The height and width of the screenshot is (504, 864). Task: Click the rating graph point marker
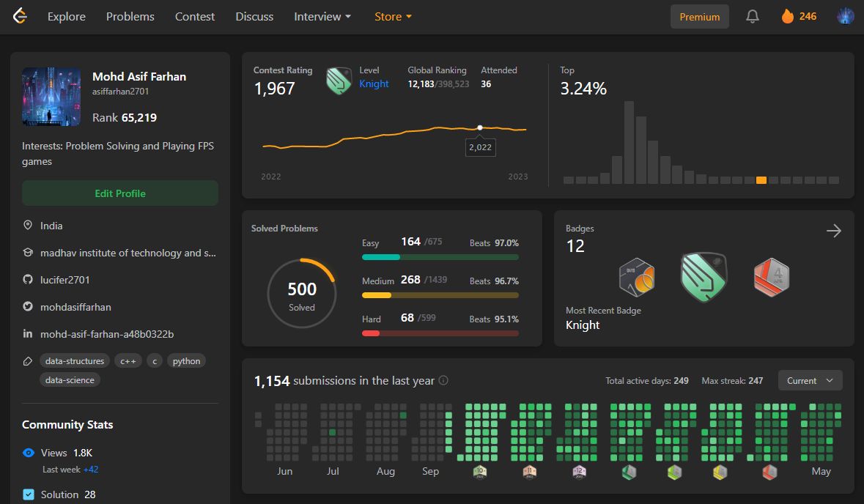coord(480,127)
